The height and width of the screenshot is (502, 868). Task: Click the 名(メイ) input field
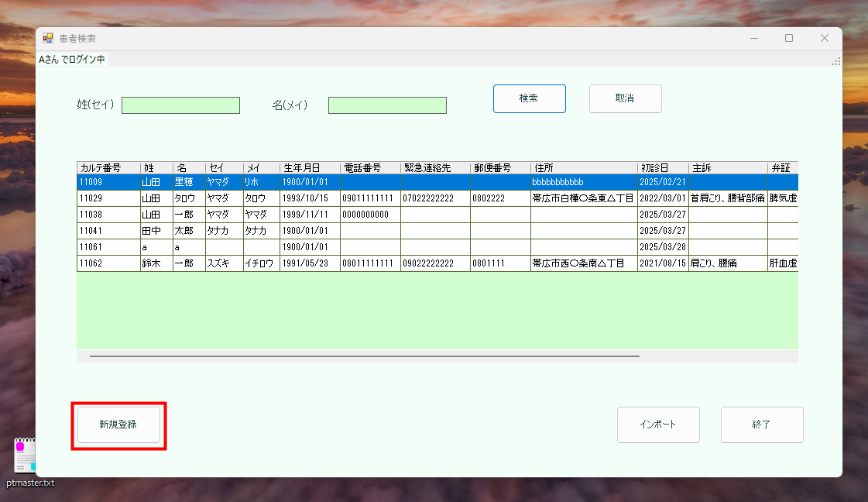click(x=387, y=105)
